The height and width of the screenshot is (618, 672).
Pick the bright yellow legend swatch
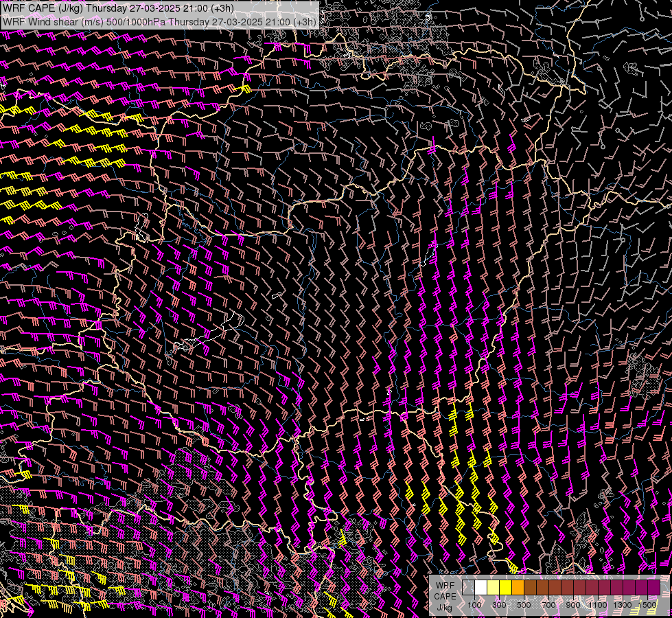point(506,588)
